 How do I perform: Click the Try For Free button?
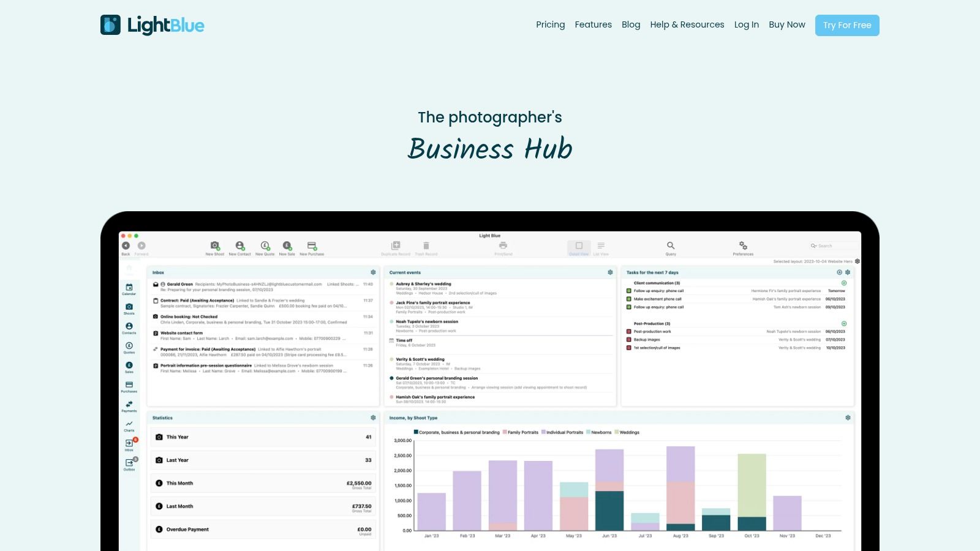point(847,25)
